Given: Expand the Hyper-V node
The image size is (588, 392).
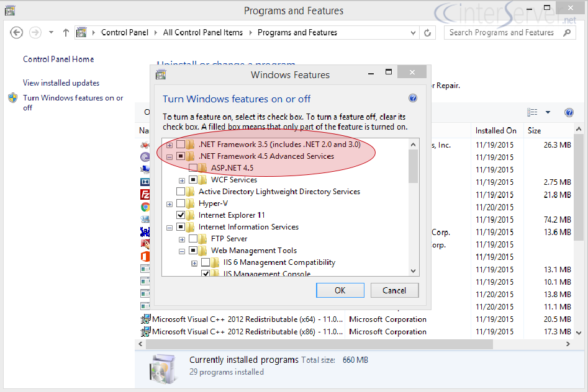Looking at the screenshot, I should (170, 204).
